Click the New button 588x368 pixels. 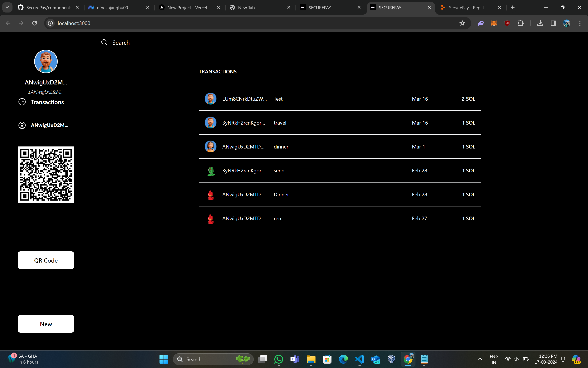(x=46, y=324)
